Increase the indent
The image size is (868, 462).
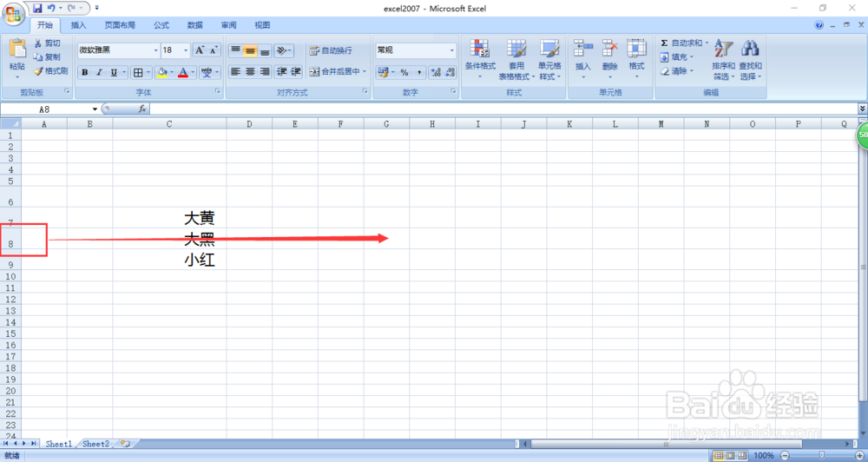click(x=296, y=71)
